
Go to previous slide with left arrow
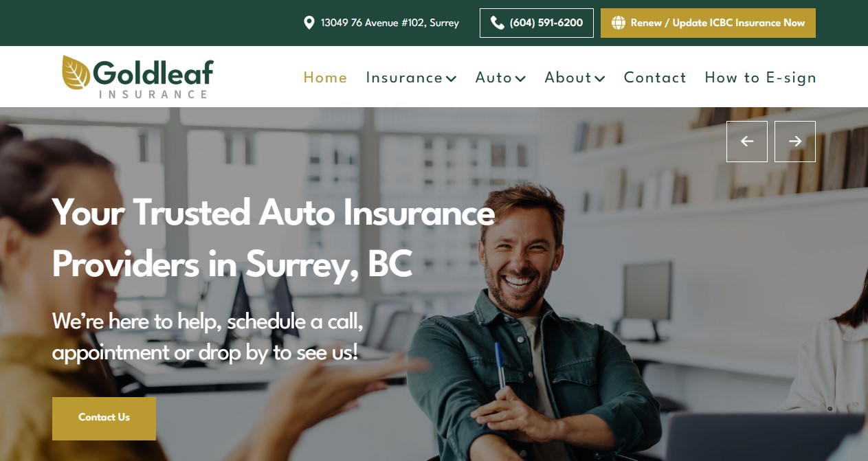coord(747,142)
